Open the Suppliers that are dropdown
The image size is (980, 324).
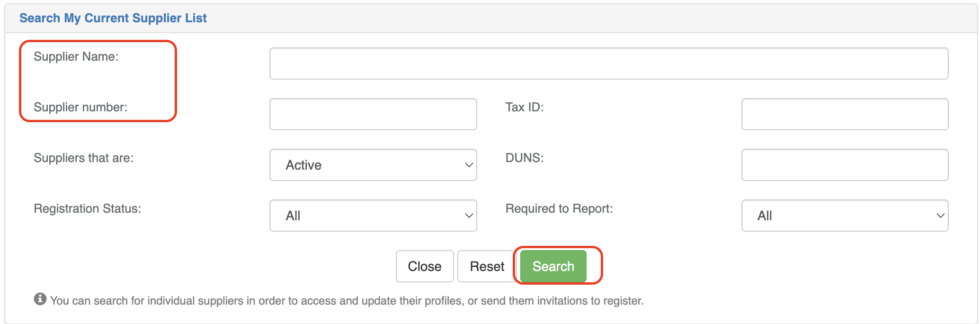point(373,165)
